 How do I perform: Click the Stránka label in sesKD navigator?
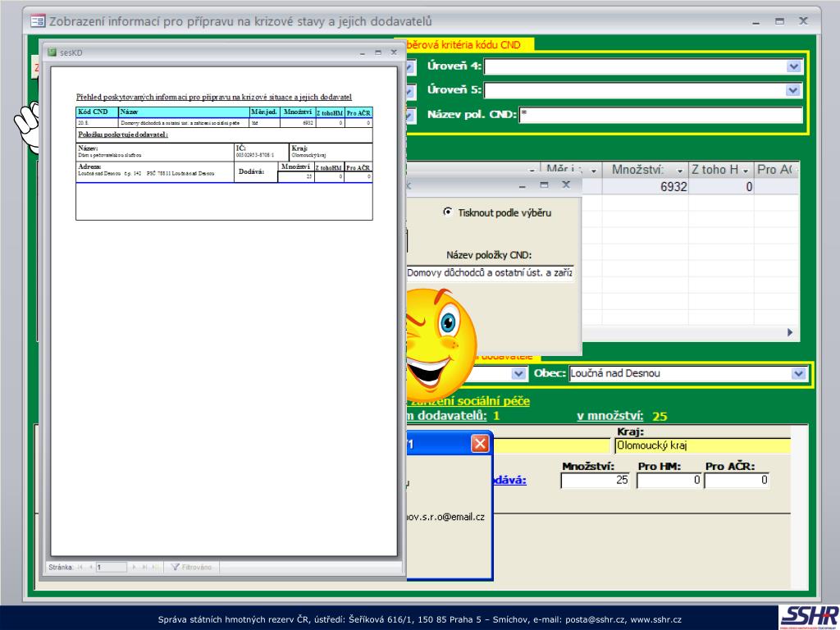click(x=61, y=567)
